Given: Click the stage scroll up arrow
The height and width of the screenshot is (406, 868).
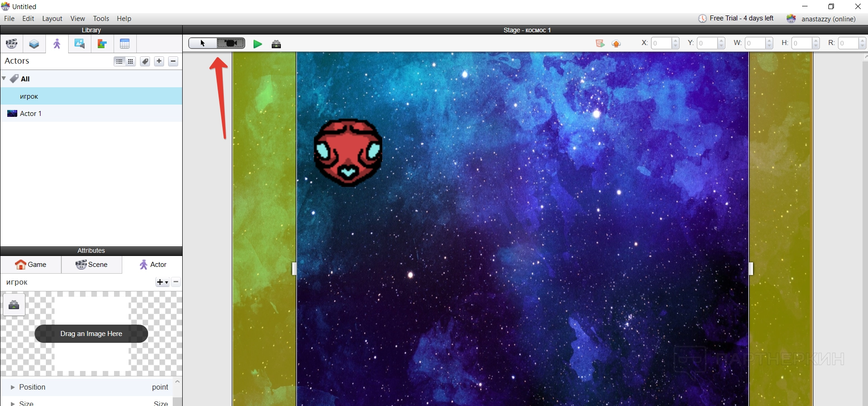Looking at the screenshot, I should coord(865,57).
